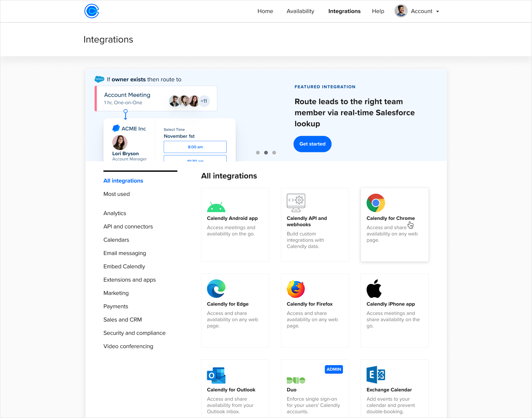Go to Home in the navigation
Image resolution: width=532 pixels, height=418 pixels.
(265, 11)
